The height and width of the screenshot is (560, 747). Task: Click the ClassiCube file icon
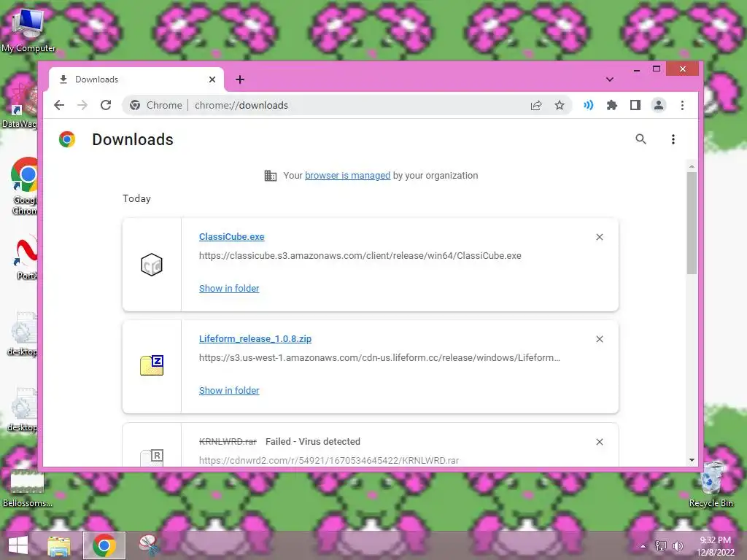pyautogui.click(x=152, y=265)
